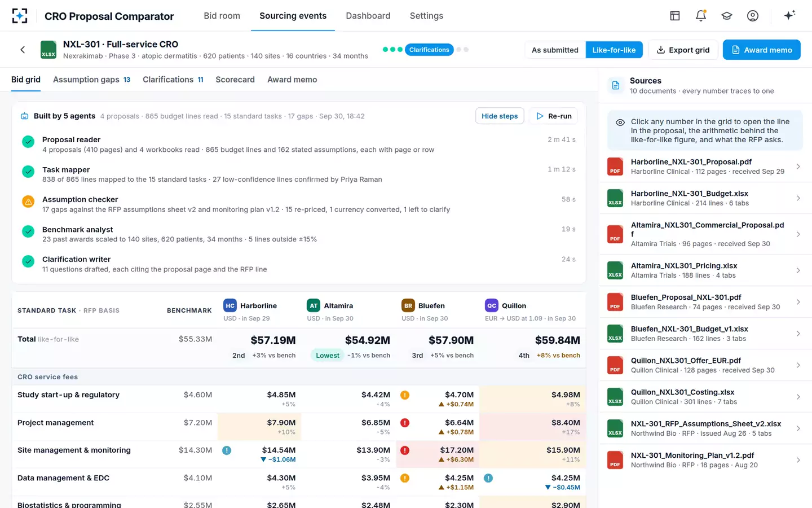This screenshot has height=508, width=812.
Task: Click the eye icon in the Sources hint box
Action: 620,122
